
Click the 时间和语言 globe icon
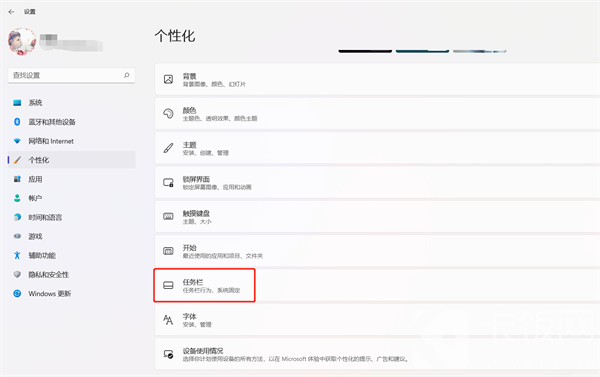[17, 217]
